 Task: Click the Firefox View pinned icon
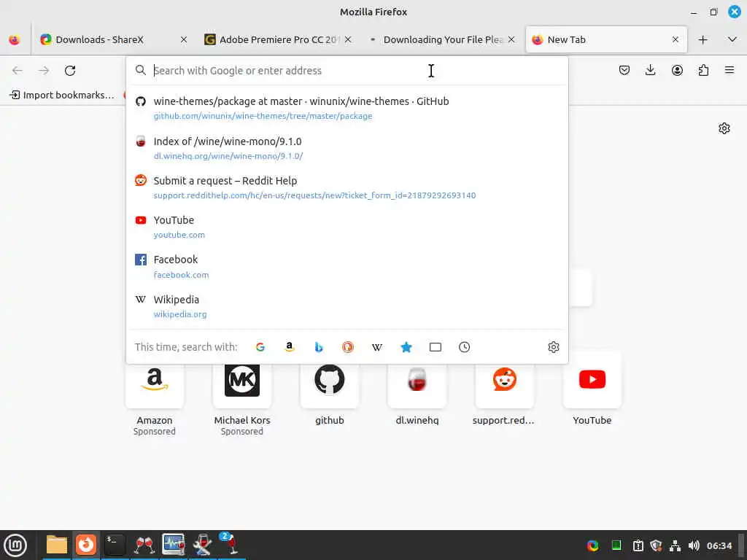[x=15, y=39]
